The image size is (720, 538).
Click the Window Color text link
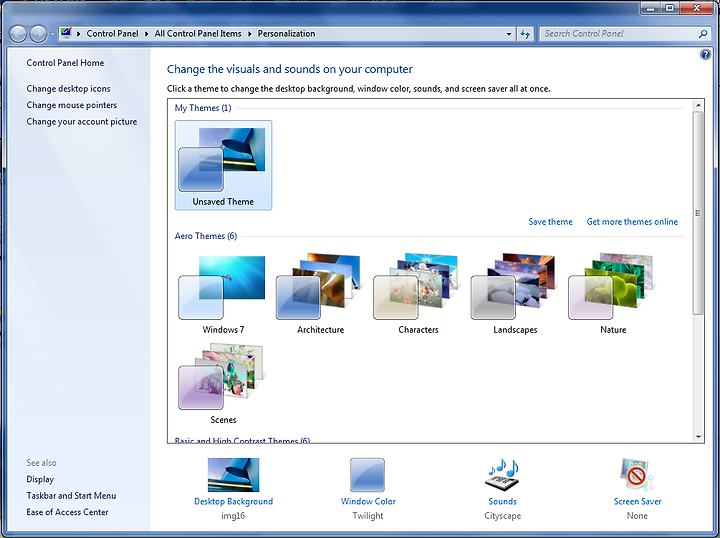(x=368, y=501)
